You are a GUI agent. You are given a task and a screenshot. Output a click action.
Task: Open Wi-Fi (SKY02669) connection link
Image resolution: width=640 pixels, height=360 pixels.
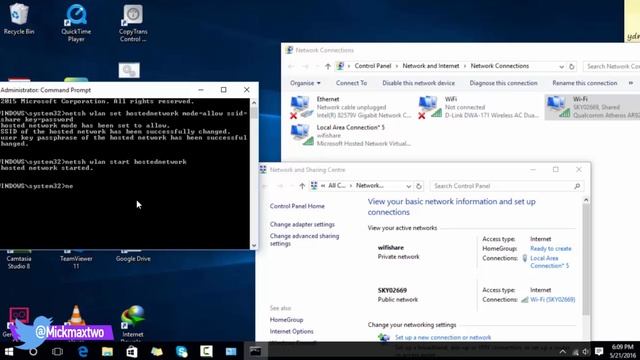553,299
